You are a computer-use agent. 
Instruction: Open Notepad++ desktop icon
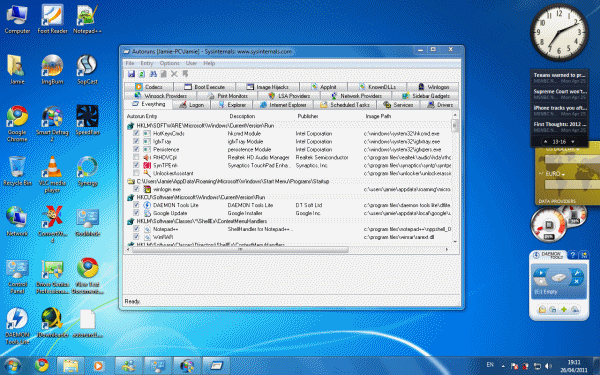(x=87, y=19)
